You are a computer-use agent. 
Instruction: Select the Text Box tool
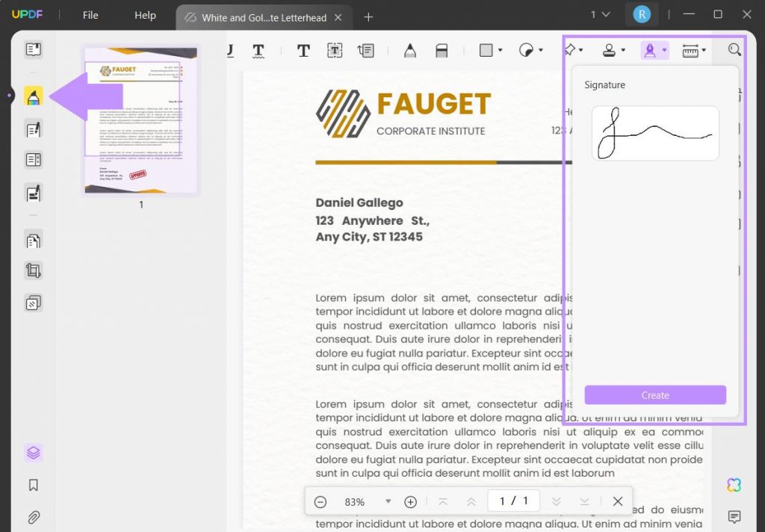(x=334, y=49)
